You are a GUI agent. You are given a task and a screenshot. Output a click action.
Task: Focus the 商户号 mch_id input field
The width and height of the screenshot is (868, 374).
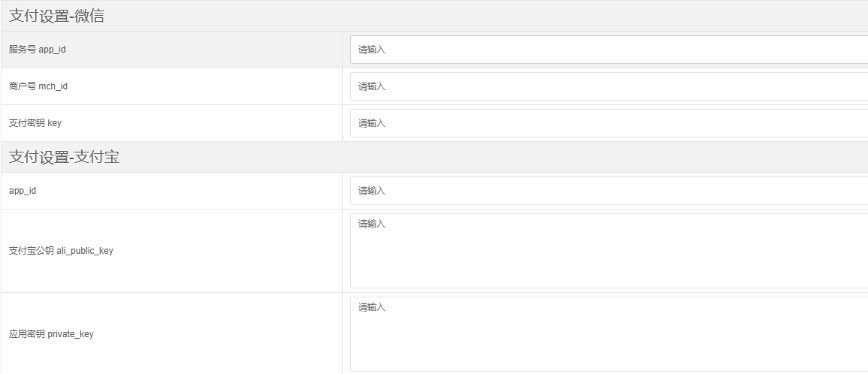coord(609,86)
